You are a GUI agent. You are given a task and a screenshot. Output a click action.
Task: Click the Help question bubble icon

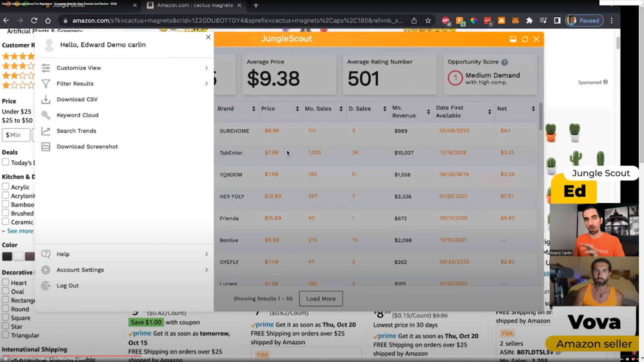click(x=46, y=254)
